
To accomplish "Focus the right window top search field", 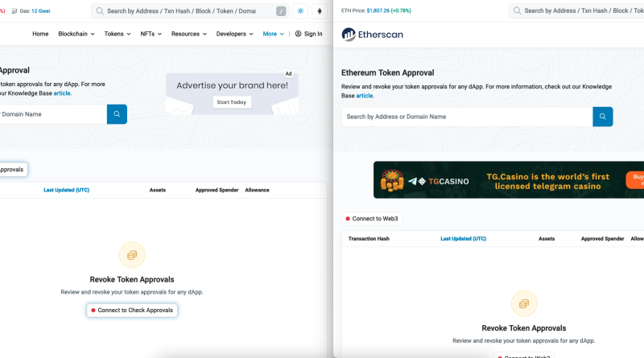I will tap(576, 10).
